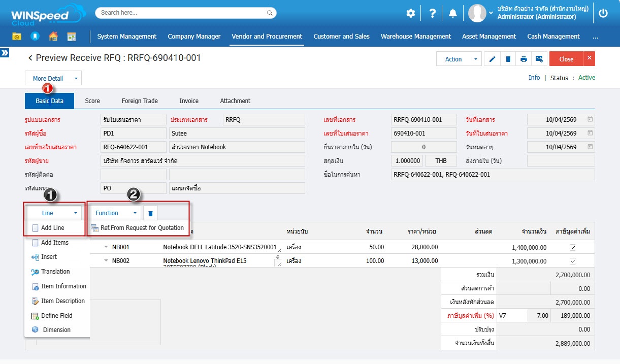
Task: Toggle VAT checkbox for NB001 row
Action: 573,247
